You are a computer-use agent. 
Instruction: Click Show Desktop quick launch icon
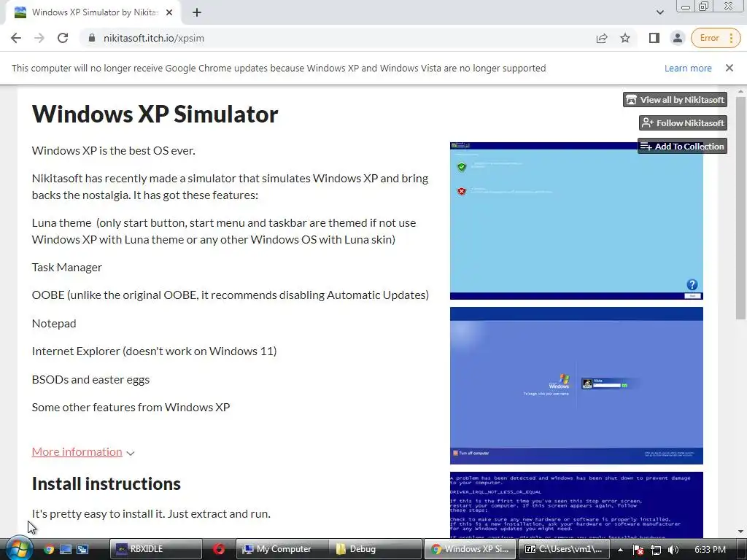[x=65, y=549]
